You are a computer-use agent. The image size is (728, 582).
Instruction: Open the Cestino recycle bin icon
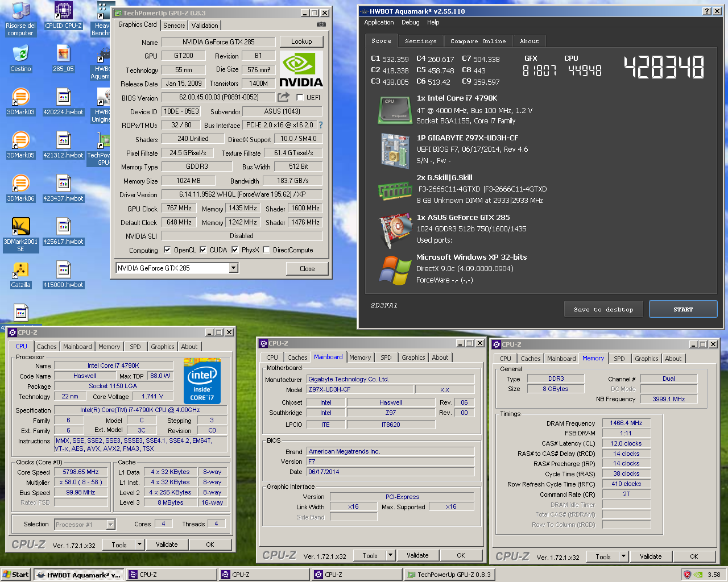pyautogui.click(x=20, y=59)
